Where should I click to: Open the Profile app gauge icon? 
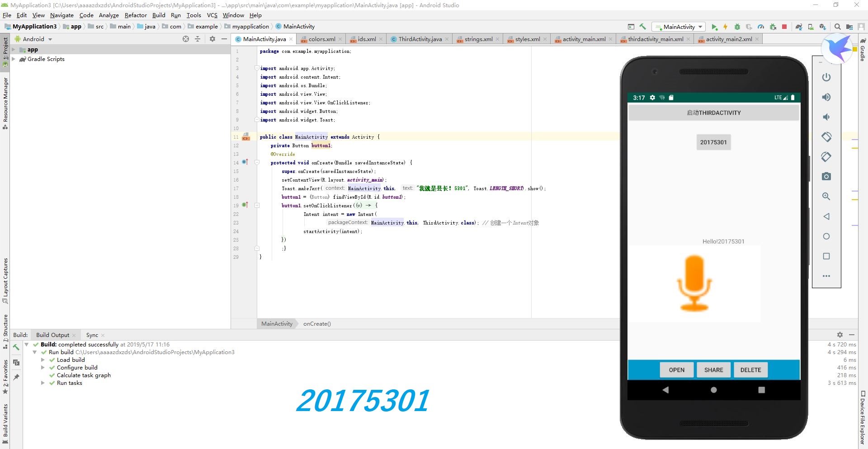pos(761,27)
